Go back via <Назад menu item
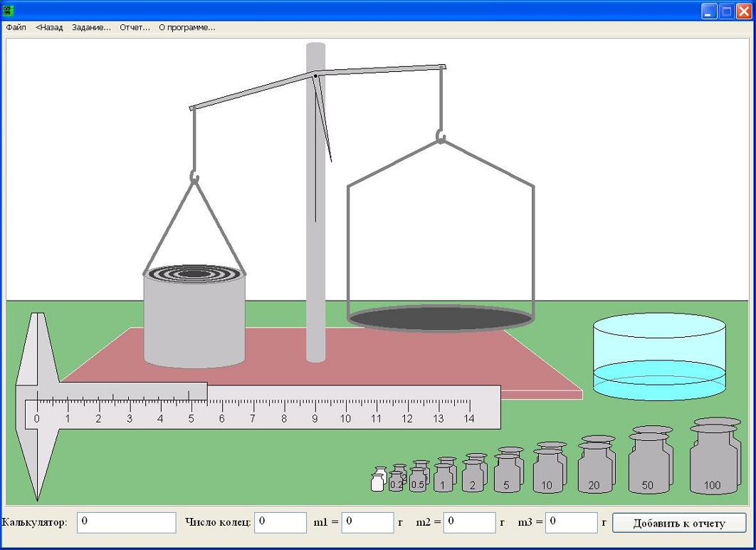 click(x=49, y=28)
